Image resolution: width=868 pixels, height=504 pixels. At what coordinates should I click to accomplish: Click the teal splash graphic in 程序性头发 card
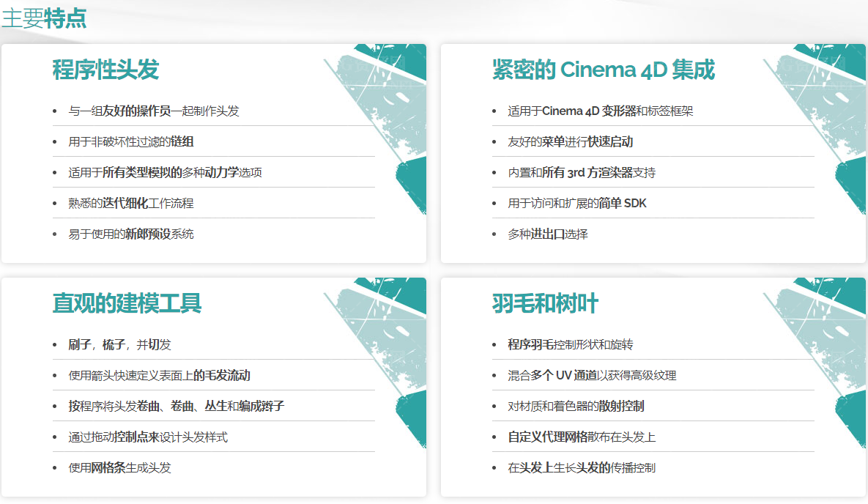pos(381,110)
